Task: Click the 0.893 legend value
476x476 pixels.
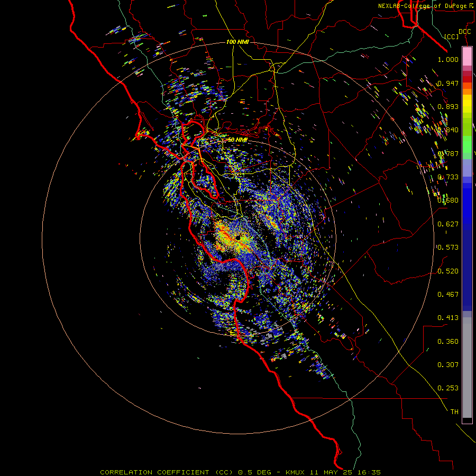Action: [448, 106]
